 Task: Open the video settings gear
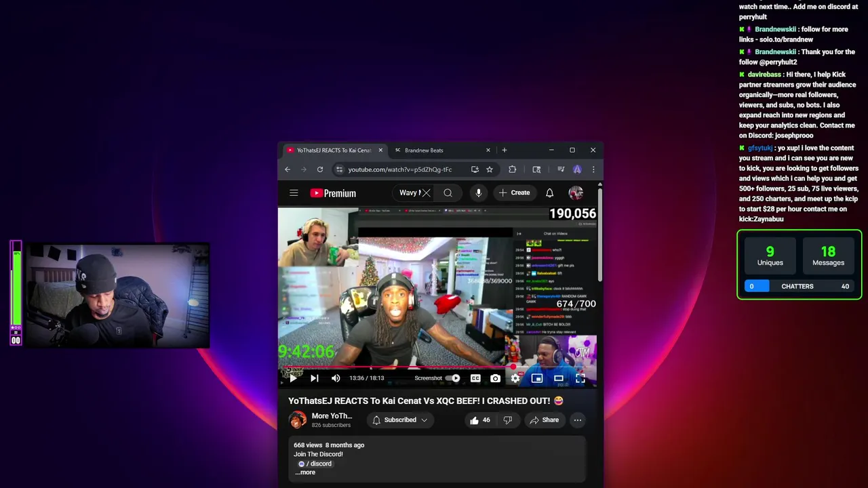click(515, 378)
